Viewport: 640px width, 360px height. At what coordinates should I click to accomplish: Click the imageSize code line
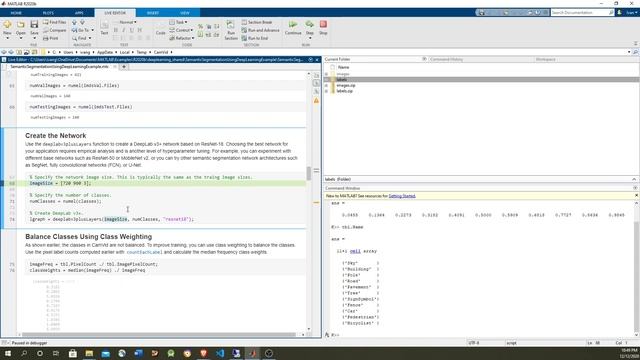tap(60, 183)
